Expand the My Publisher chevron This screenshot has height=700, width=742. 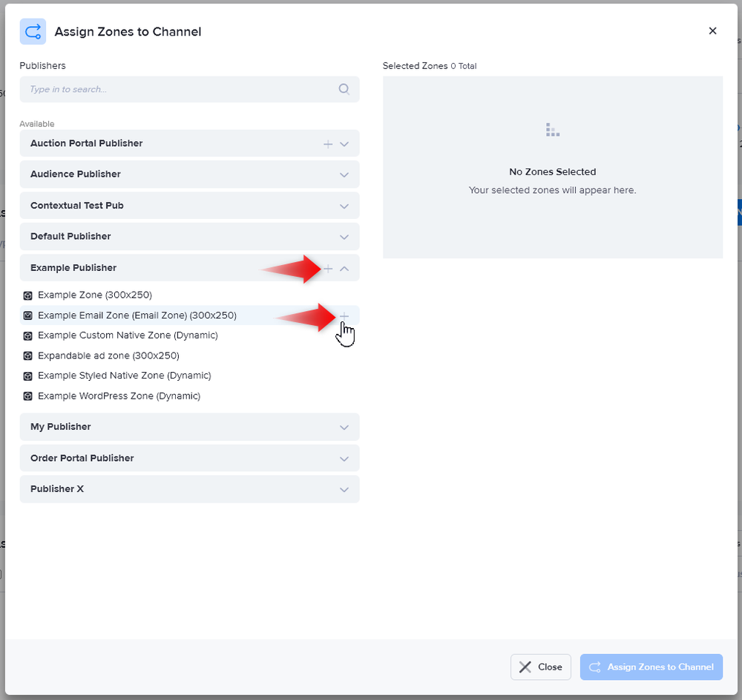[344, 428]
